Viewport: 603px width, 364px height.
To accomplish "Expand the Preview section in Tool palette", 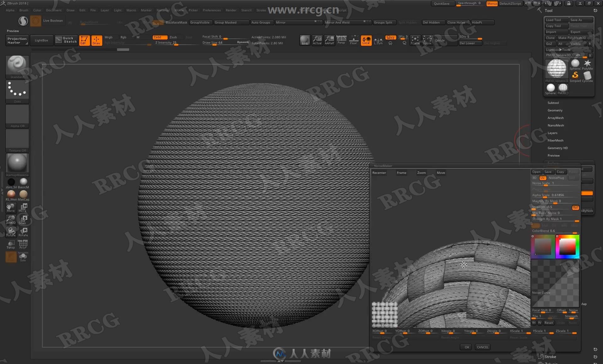I will pos(553,155).
